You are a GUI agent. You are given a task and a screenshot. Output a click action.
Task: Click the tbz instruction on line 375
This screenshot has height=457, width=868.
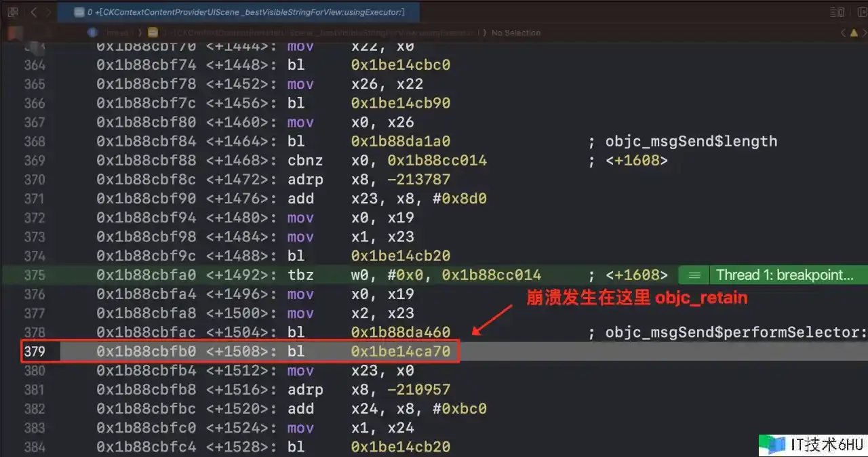tap(300, 275)
